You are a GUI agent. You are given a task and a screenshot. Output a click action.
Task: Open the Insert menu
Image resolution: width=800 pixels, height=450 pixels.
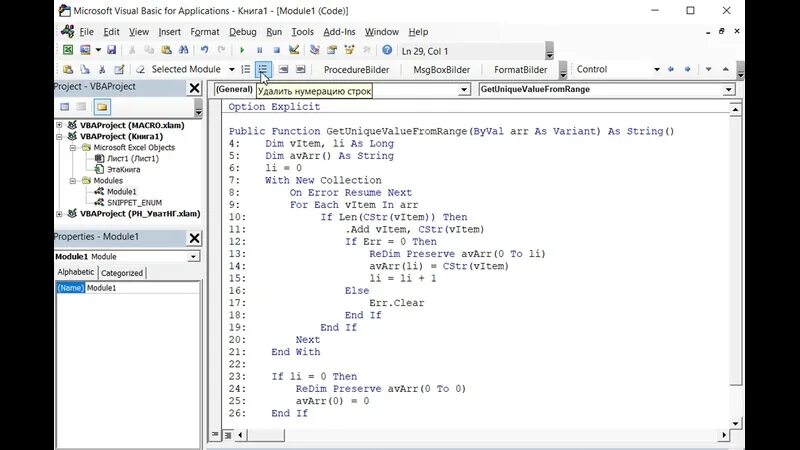[x=169, y=32]
